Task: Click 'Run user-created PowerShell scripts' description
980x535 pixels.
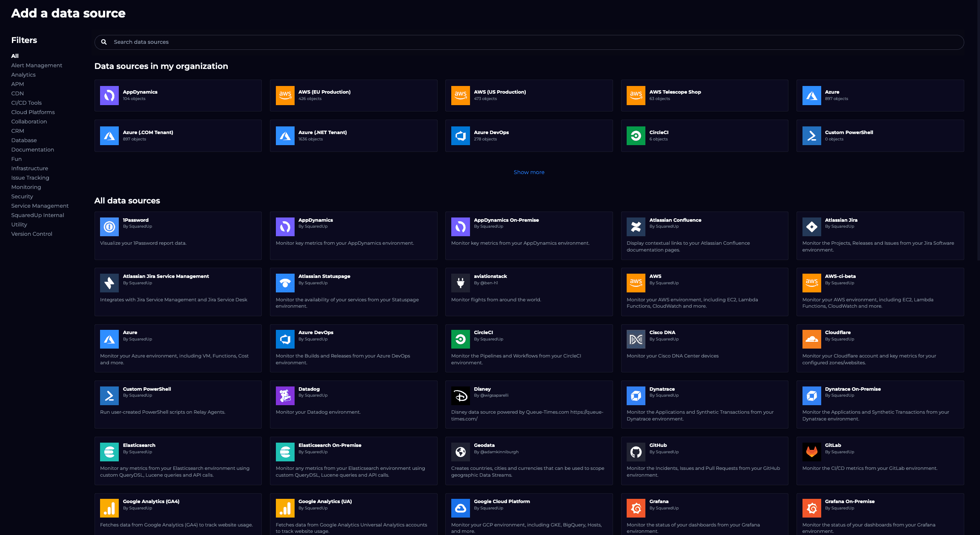Action: (163, 412)
